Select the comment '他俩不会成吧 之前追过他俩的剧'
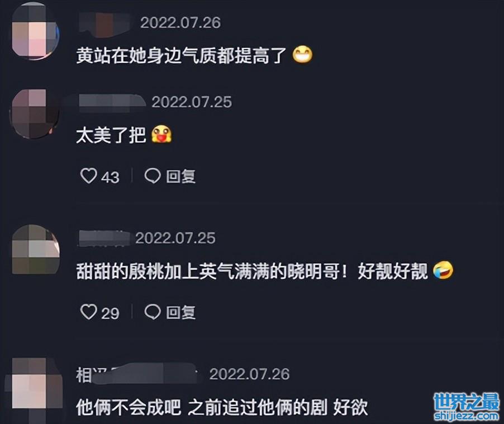 click(202, 408)
